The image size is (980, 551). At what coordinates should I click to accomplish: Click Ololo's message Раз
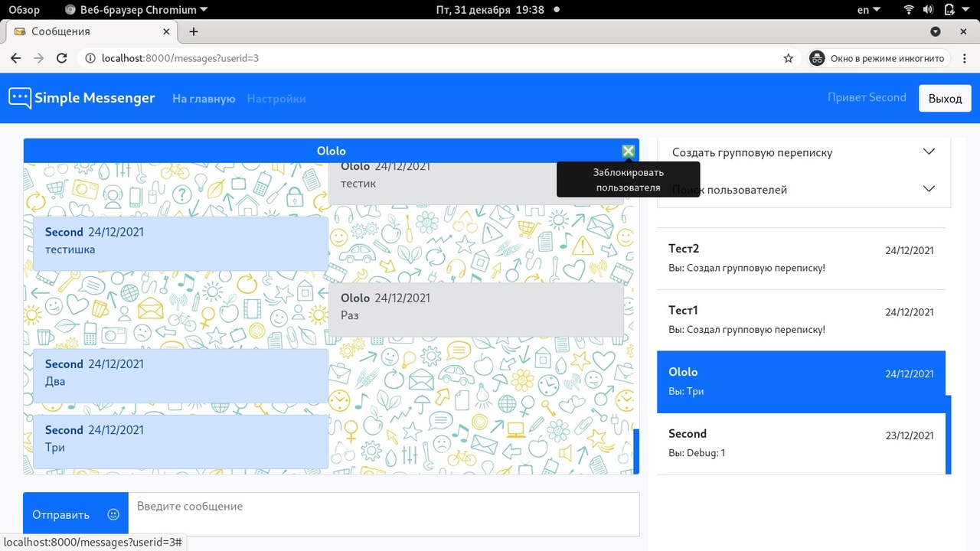[x=476, y=309]
